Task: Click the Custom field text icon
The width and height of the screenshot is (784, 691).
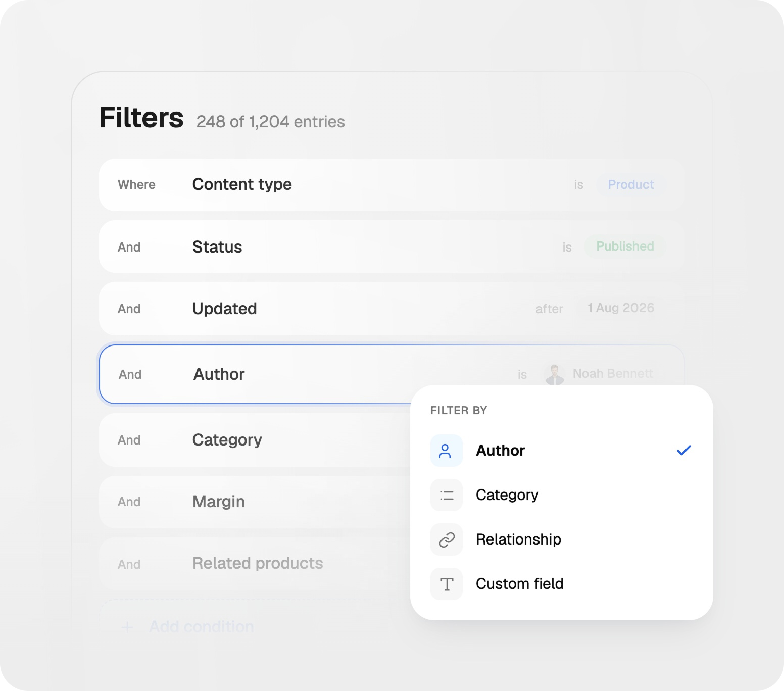Action: point(446,584)
